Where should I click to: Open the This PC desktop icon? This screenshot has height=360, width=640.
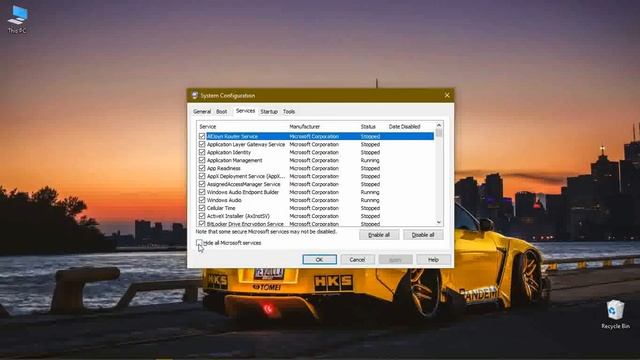click(x=17, y=20)
